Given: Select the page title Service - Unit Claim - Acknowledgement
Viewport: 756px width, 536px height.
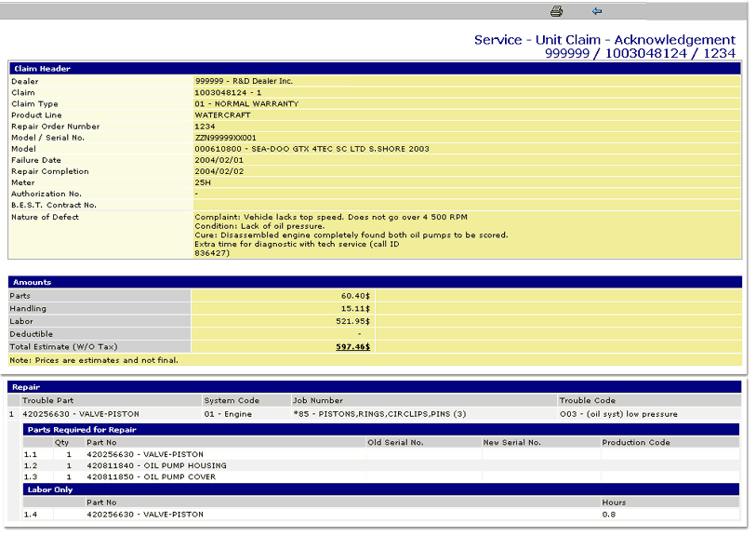Looking at the screenshot, I should 604,40.
